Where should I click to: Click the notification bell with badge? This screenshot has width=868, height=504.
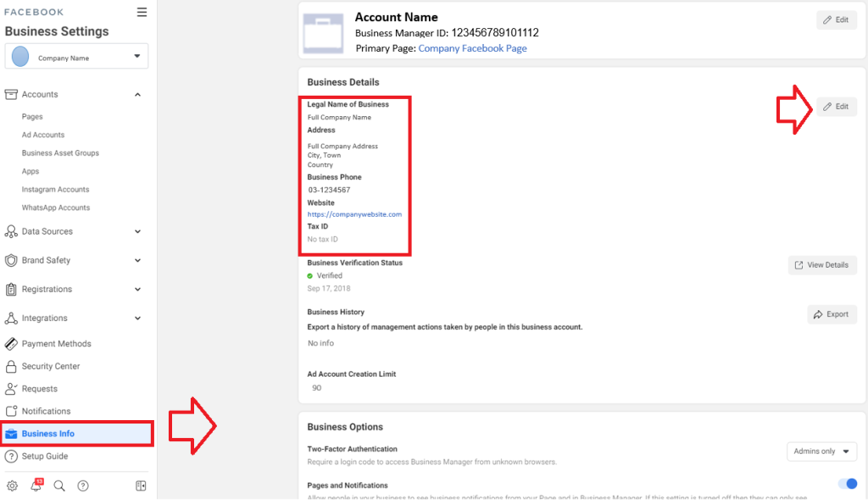click(36, 485)
